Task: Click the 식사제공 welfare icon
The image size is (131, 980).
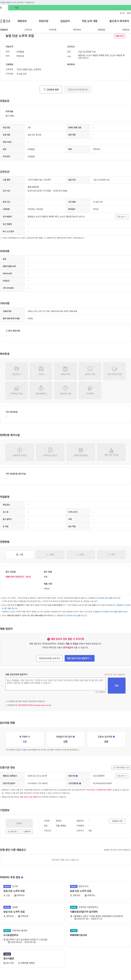Action: pos(90,390)
